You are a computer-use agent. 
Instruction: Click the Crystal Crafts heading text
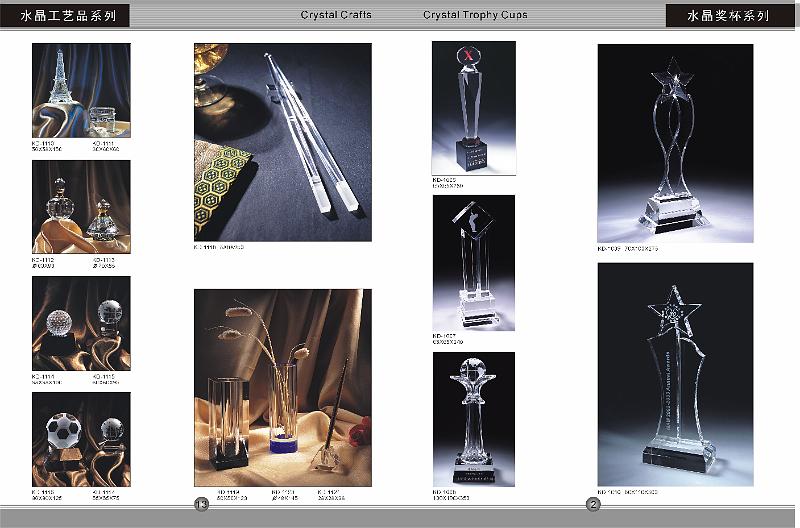click(x=337, y=15)
